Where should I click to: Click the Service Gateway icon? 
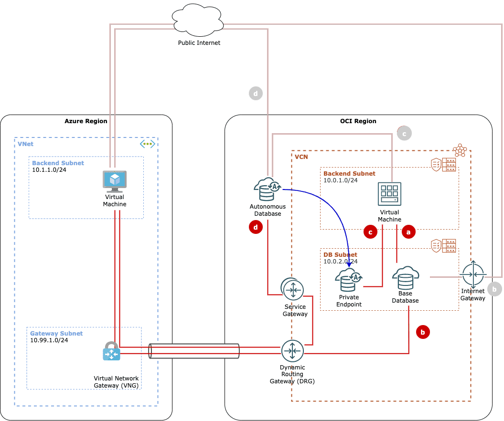tap(292, 290)
